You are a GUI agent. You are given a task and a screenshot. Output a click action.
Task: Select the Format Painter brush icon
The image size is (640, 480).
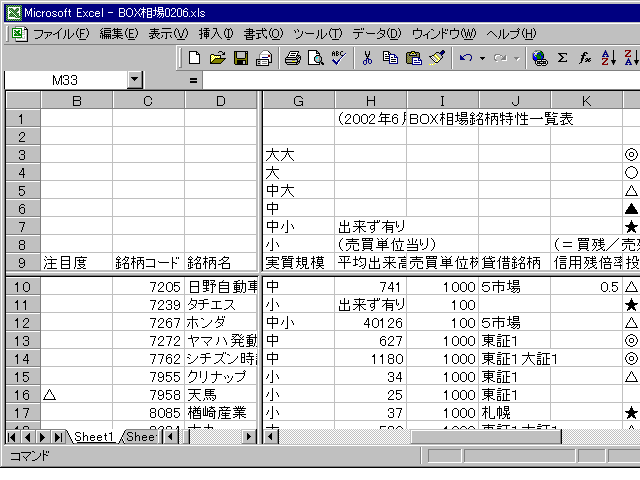point(437,58)
